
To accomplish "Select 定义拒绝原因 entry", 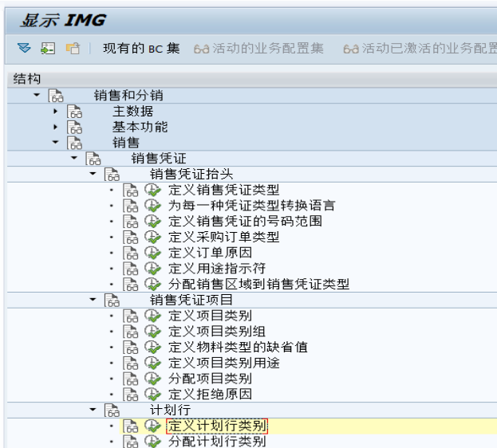I will click(210, 394).
